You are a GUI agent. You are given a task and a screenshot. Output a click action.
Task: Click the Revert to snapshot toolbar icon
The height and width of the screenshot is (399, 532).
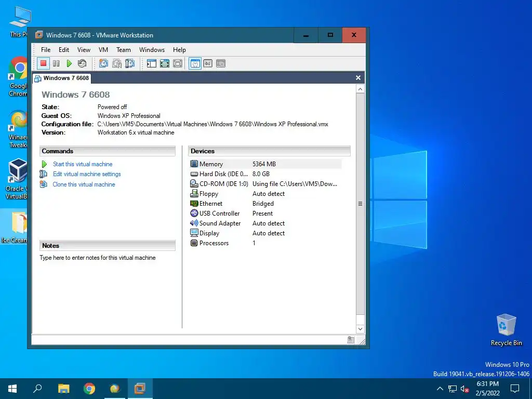coord(117,63)
